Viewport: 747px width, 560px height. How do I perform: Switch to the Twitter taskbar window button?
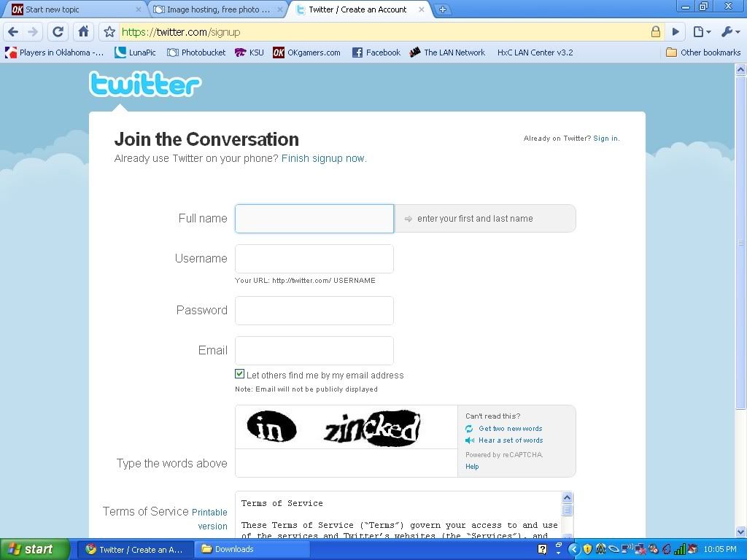click(135, 550)
